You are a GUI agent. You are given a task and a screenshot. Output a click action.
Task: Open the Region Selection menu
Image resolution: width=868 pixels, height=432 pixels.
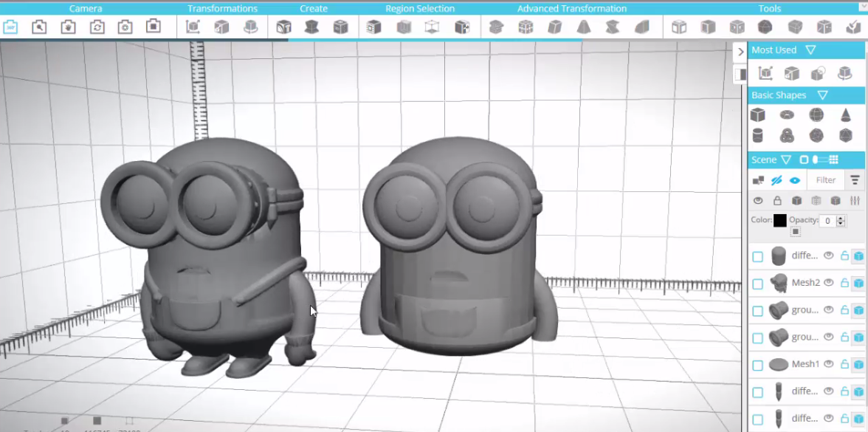click(x=419, y=8)
